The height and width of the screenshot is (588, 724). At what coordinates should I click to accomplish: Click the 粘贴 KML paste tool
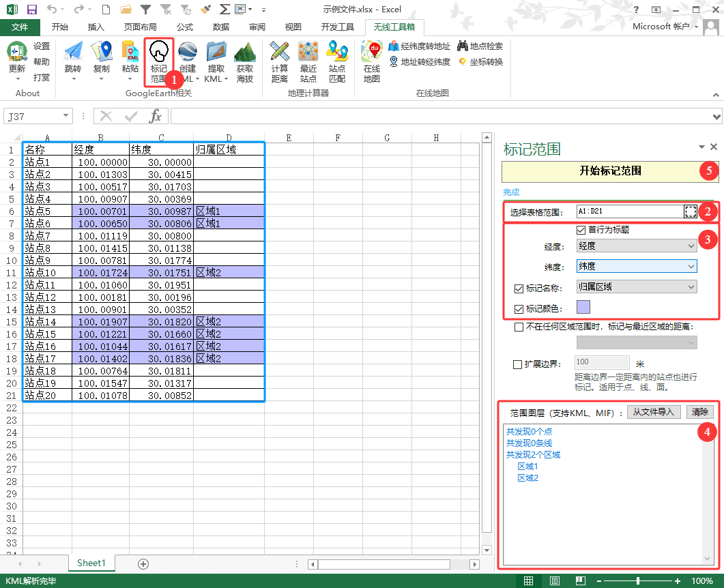tap(130, 62)
